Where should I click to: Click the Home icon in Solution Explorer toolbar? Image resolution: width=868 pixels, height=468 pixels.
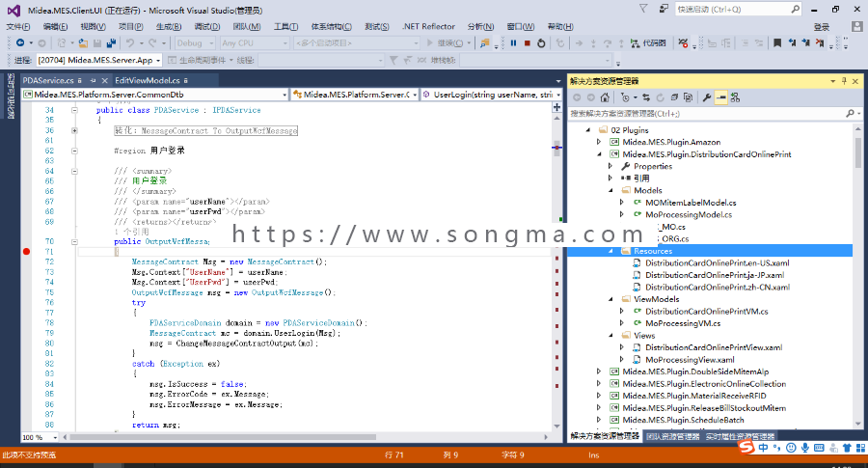tap(605, 97)
